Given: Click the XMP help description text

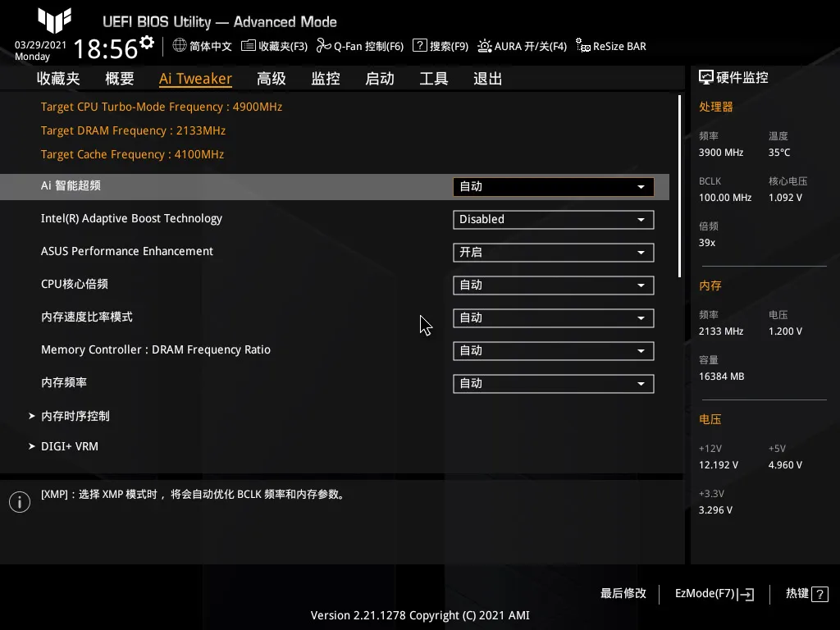Looking at the screenshot, I should 193,495.
